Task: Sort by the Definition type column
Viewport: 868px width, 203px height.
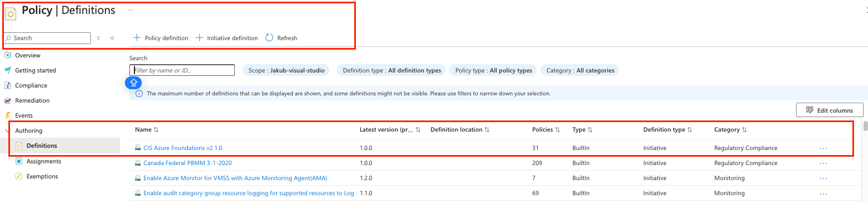Action: tap(668, 129)
